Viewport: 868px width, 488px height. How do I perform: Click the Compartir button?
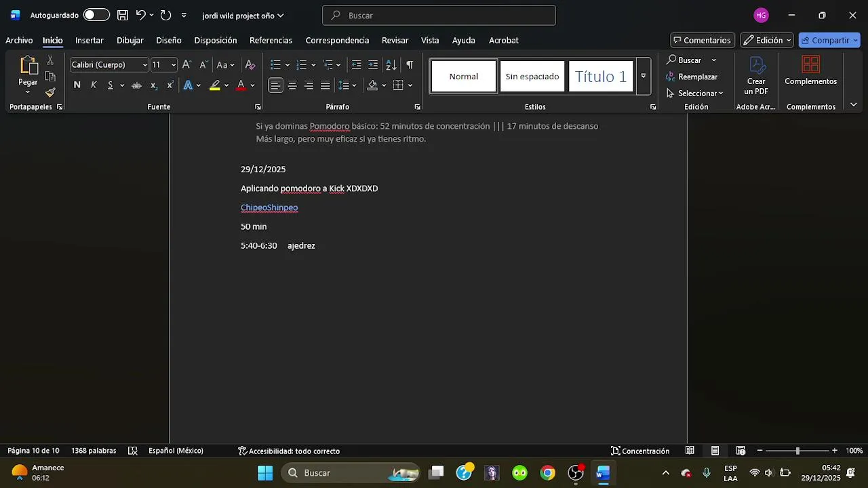(829, 40)
